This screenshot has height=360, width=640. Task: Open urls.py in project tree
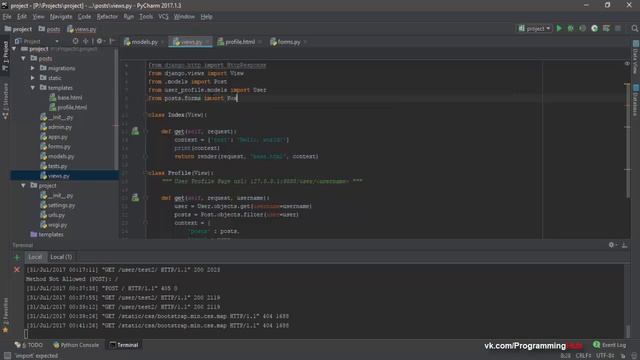53,215
